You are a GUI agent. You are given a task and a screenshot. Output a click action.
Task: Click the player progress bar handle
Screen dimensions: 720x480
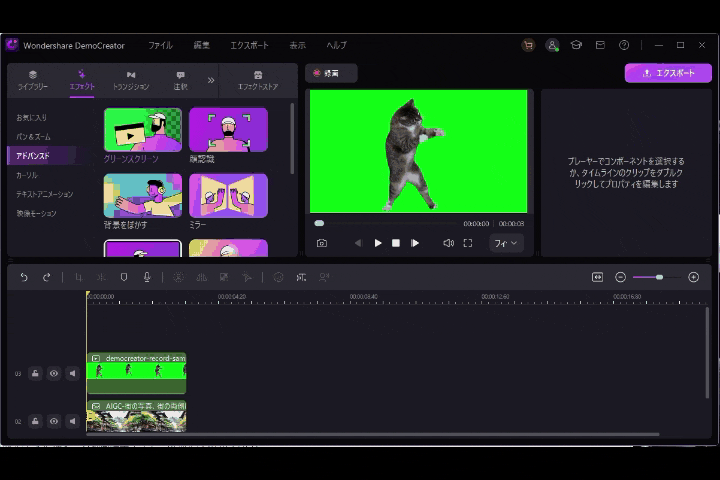tap(319, 223)
